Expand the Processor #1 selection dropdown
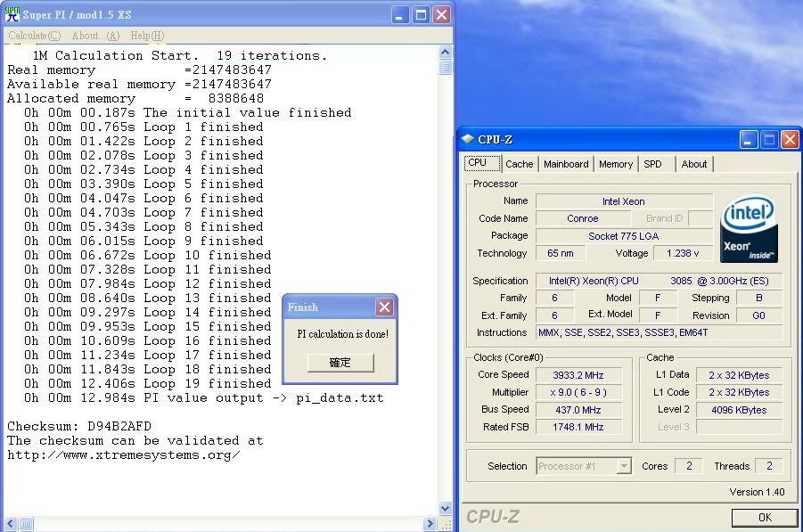This screenshot has width=803, height=532. [x=624, y=466]
